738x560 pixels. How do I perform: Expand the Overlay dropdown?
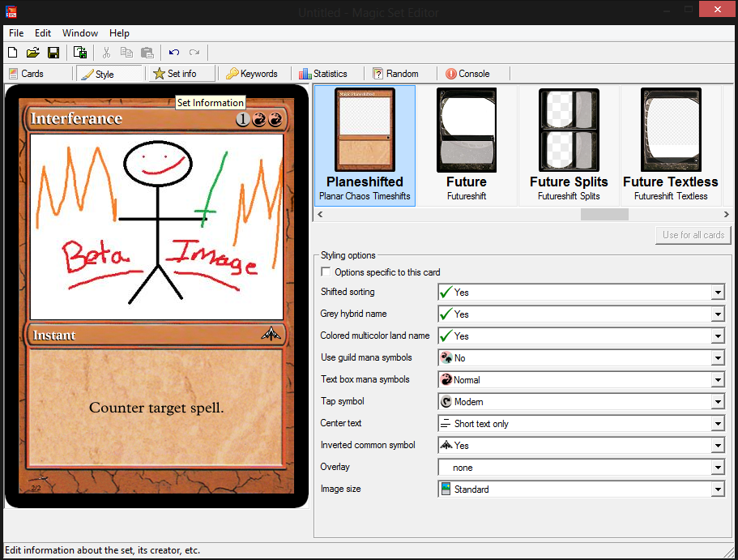[x=718, y=468]
